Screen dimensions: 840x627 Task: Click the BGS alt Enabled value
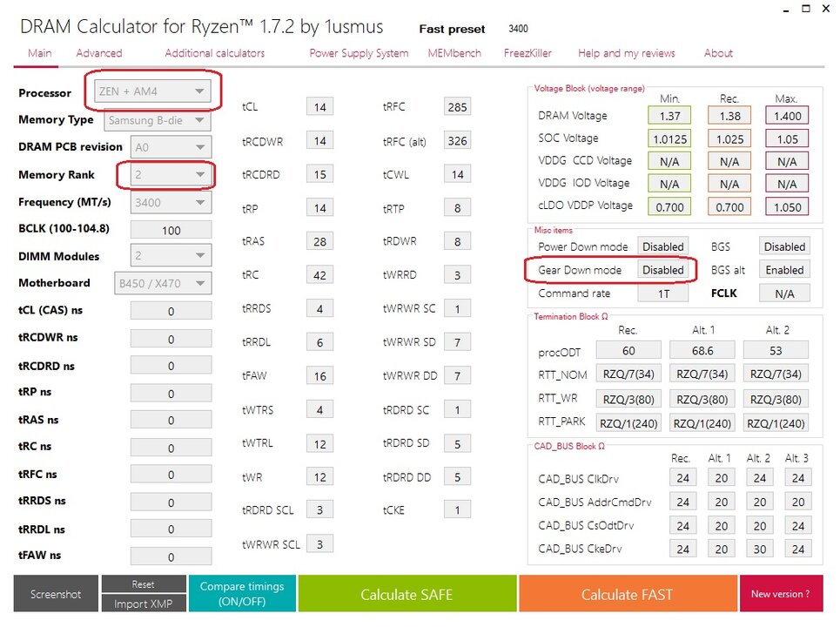click(x=784, y=270)
